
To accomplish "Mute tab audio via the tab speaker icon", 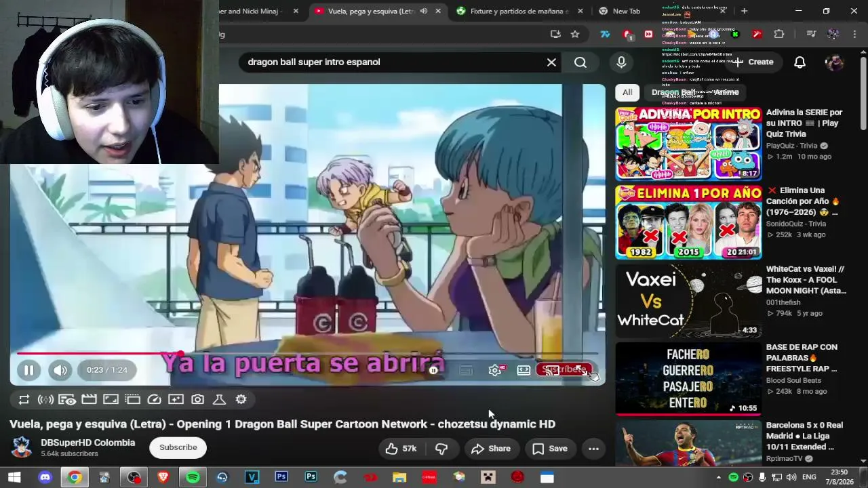I will (x=424, y=11).
